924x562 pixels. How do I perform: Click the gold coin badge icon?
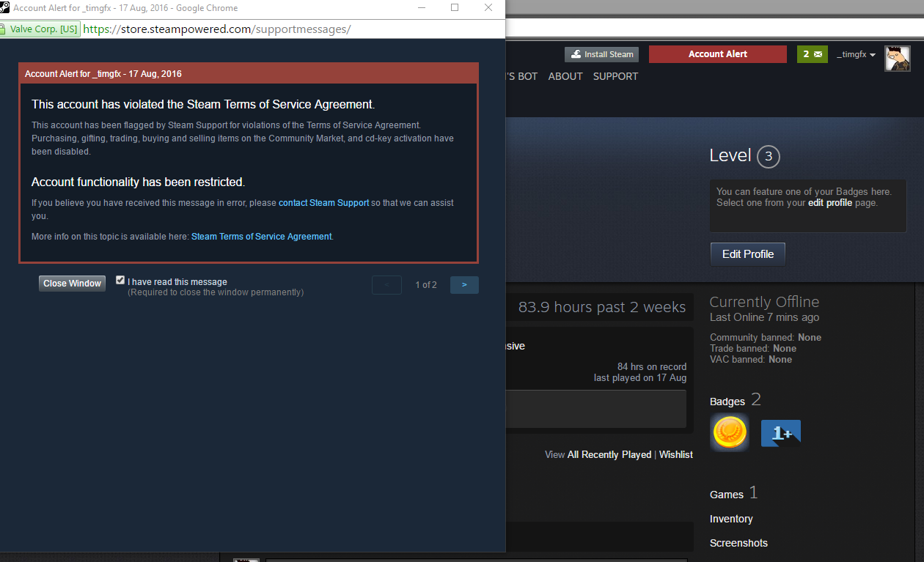point(729,432)
